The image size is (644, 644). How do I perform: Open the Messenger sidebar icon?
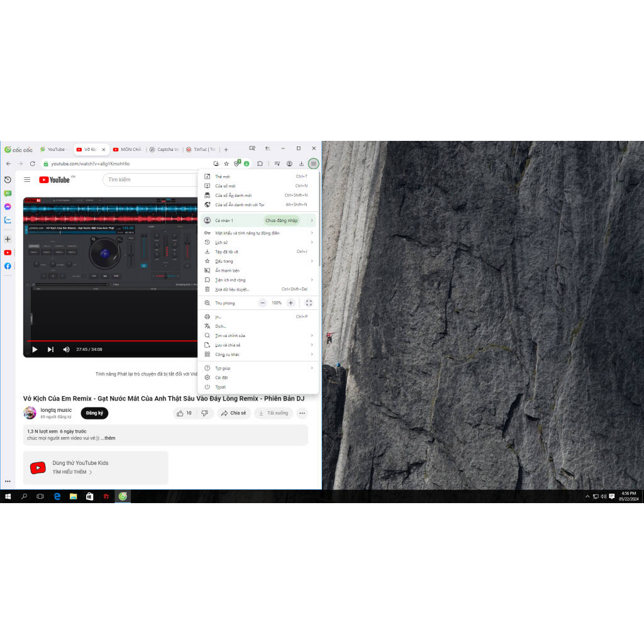[x=8, y=206]
